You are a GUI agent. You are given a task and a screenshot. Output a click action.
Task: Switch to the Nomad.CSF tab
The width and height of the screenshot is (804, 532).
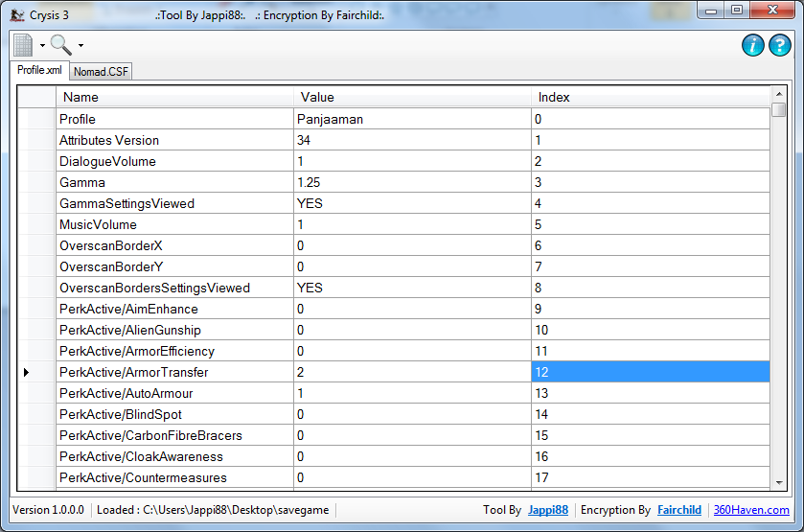coord(101,72)
